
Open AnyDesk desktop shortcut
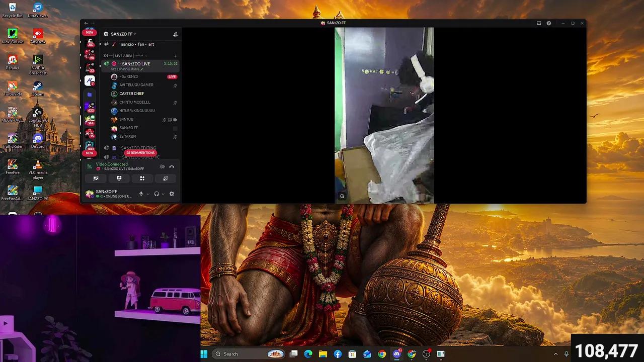38,36
